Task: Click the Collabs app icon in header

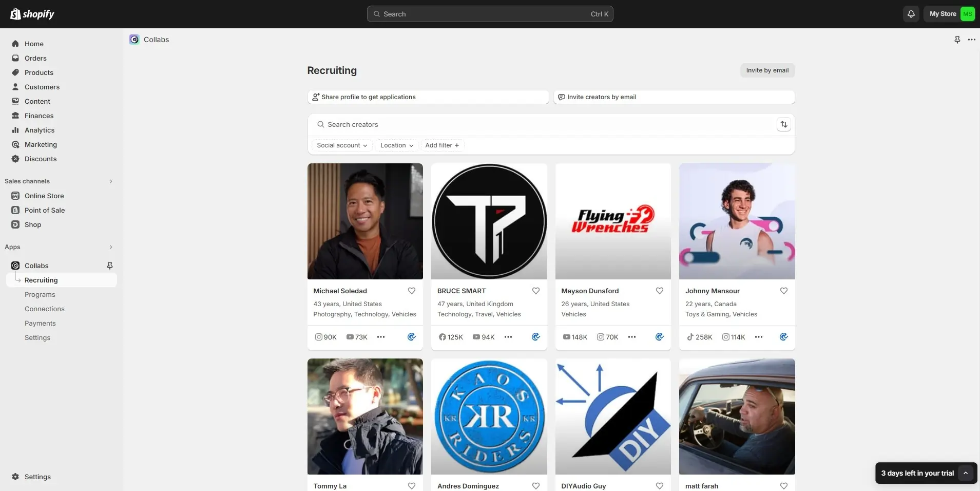Action: [134, 40]
